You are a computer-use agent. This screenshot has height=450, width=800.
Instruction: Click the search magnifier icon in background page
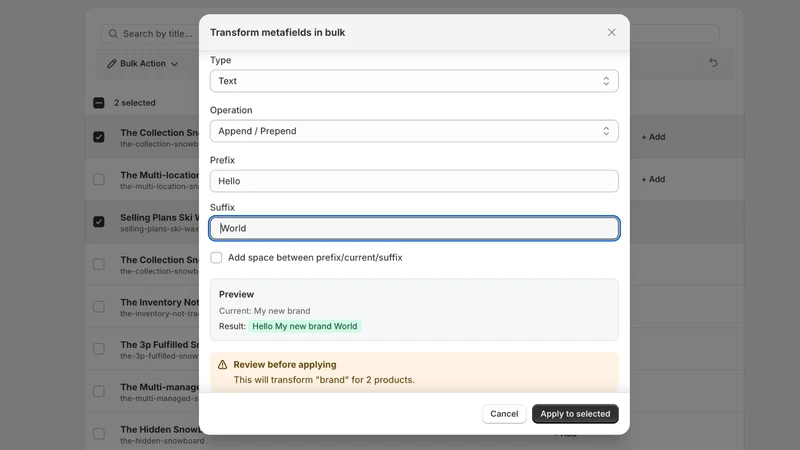point(113,34)
